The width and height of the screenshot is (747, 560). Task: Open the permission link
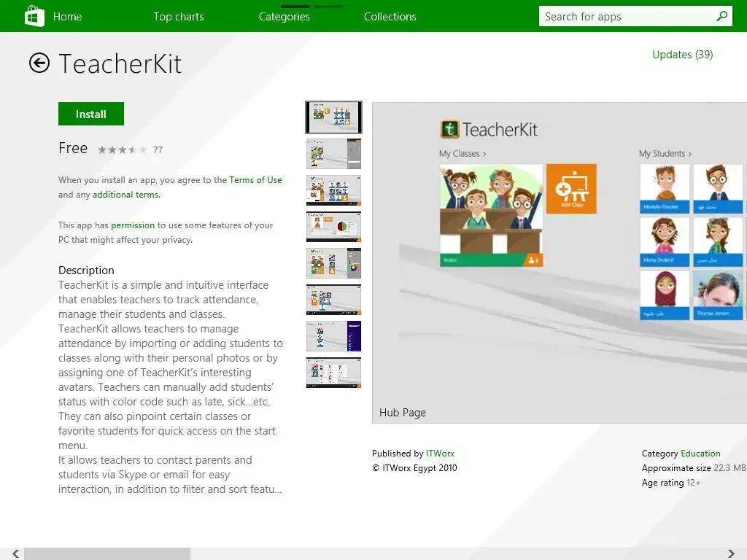pos(133,225)
